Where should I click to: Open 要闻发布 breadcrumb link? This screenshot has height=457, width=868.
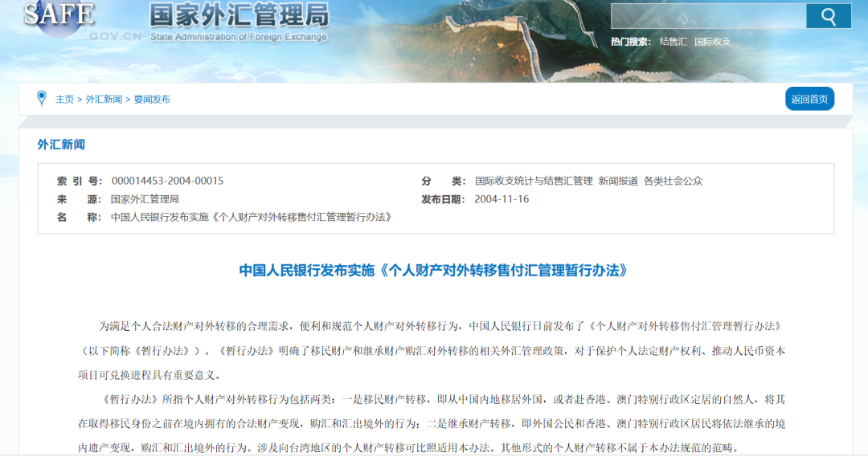(x=152, y=99)
